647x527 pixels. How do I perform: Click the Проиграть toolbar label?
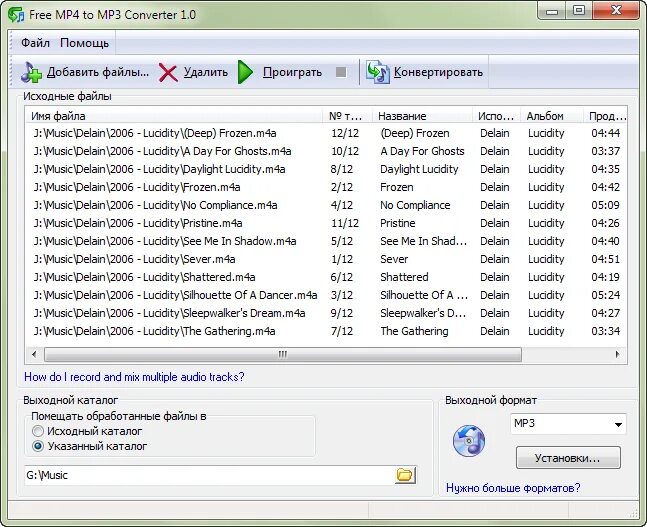click(x=292, y=72)
